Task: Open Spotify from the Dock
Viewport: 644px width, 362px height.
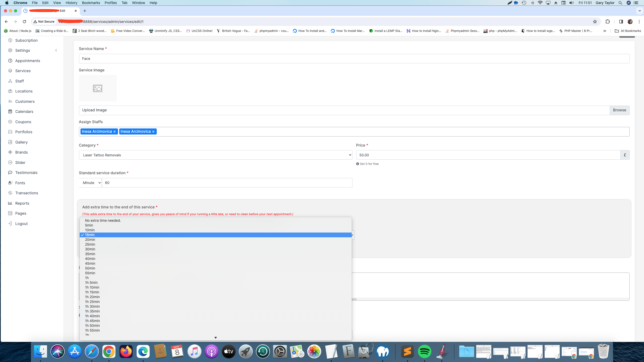Action: [424, 351]
